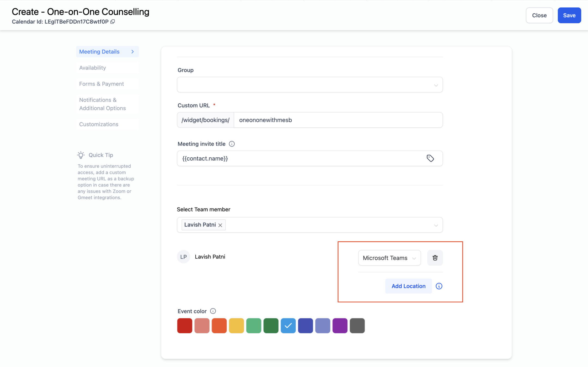Open the Group dropdown
This screenshot has width=588, height=367.
click(x=310, y=85)
